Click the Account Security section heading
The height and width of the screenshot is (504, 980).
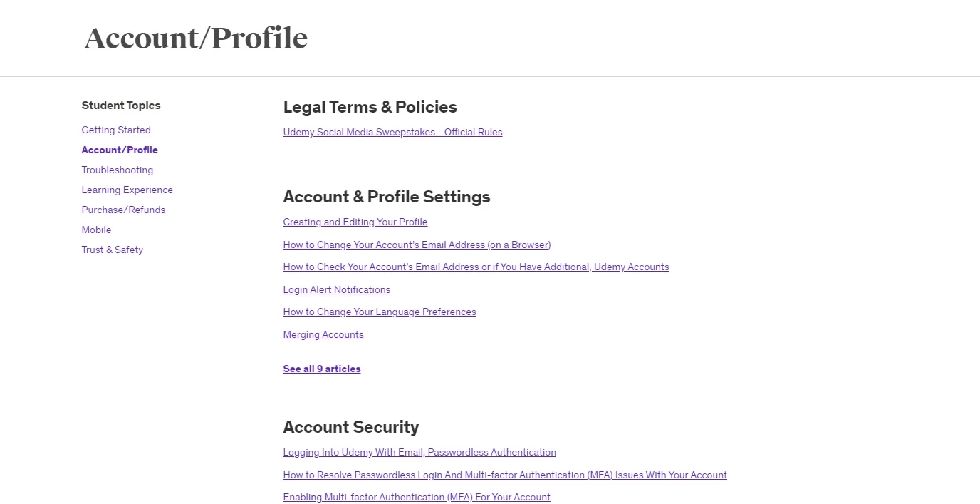351,427
